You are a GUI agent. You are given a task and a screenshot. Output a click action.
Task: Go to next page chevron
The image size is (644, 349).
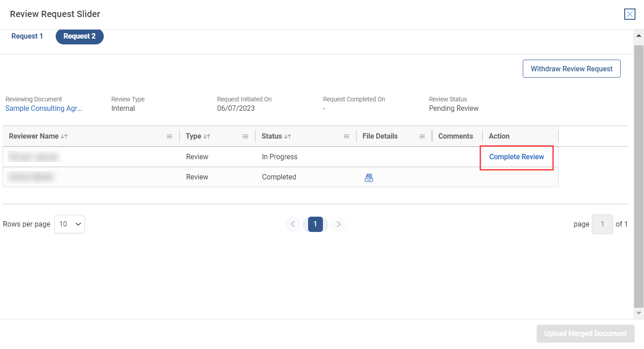(x=339, y=224)
